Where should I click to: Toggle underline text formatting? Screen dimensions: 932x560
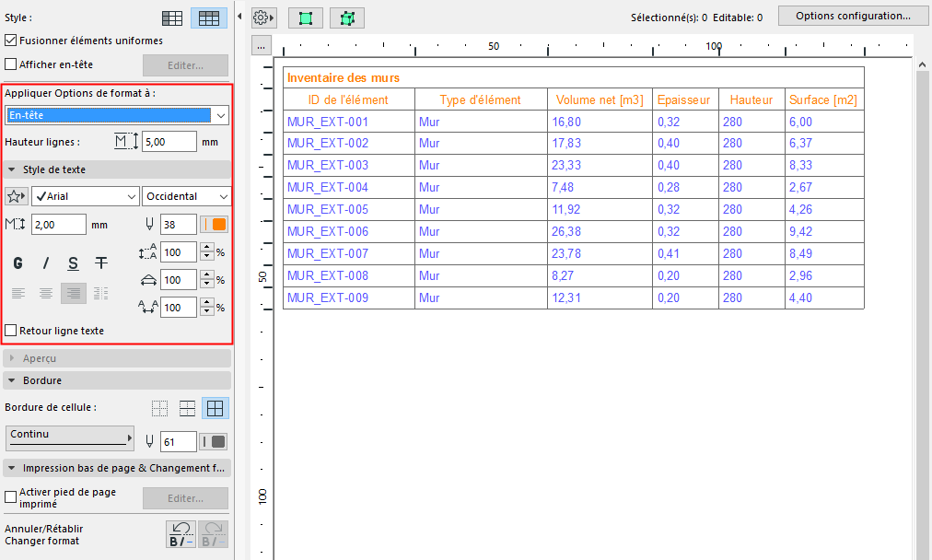(x=73, y=263)
